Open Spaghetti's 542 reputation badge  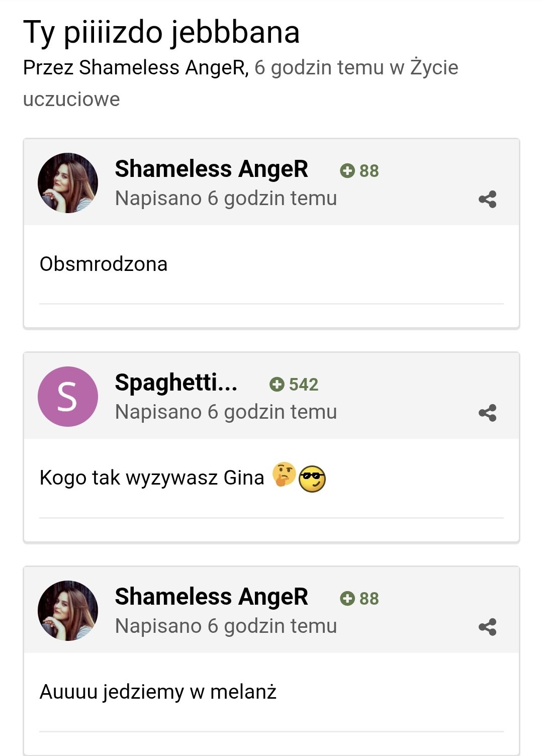coord(294,385)
